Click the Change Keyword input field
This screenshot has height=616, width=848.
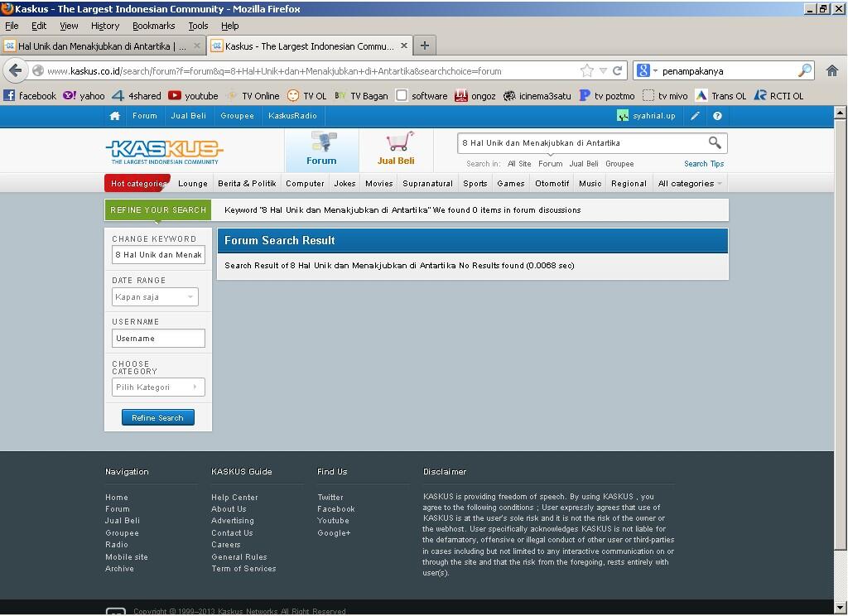click(x=158, y=254)
